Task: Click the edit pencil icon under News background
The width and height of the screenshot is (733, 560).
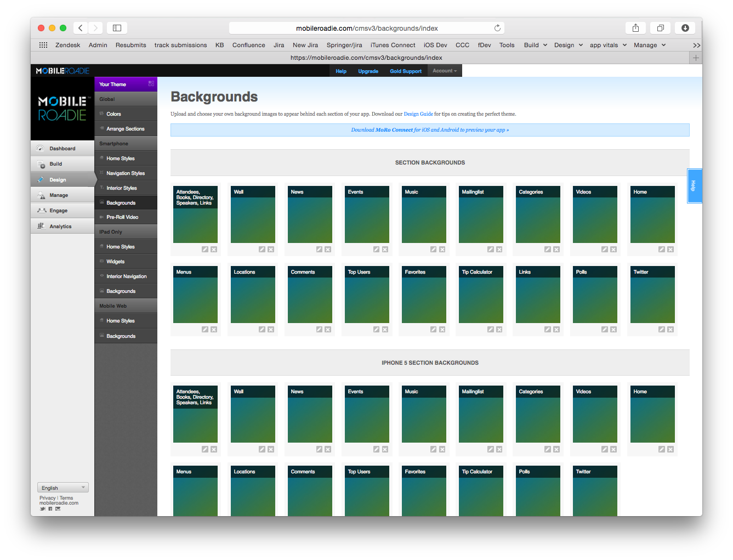Action: point(319,250)
